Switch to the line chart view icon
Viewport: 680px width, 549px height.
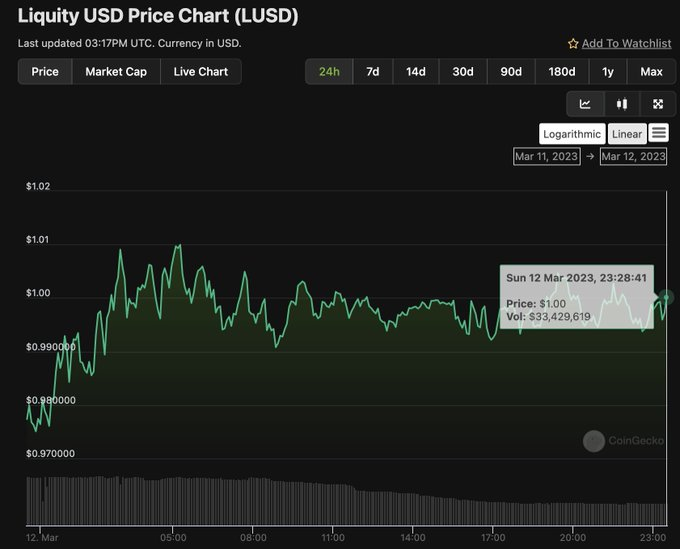point(585,104)
